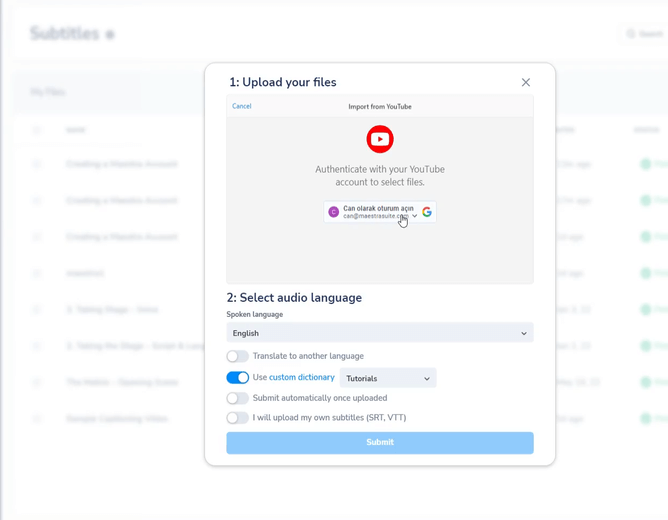
Task: Cancel the YouTube import
Action: [x=242, y=106]
